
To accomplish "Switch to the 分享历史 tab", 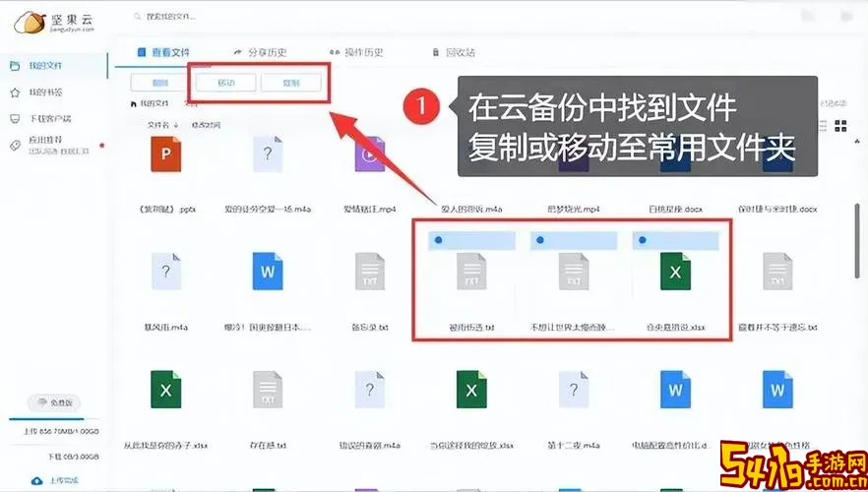I will click(x=260, y=52).
